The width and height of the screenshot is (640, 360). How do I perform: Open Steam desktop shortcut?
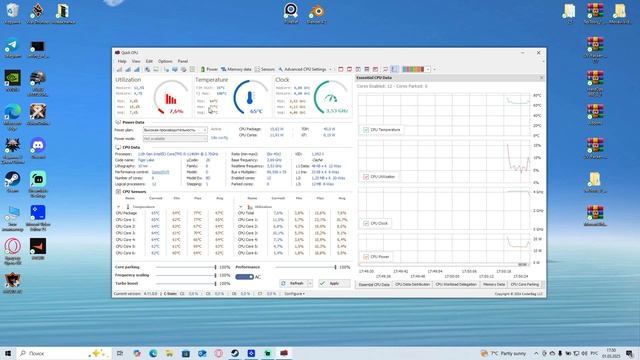click(12, 182)
